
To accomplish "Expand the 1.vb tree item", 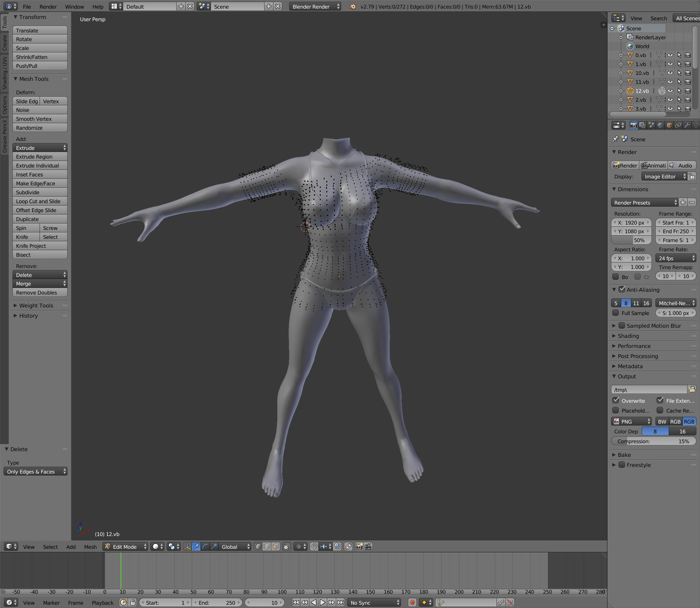I will pyautogui.click(x=621, y=64).
